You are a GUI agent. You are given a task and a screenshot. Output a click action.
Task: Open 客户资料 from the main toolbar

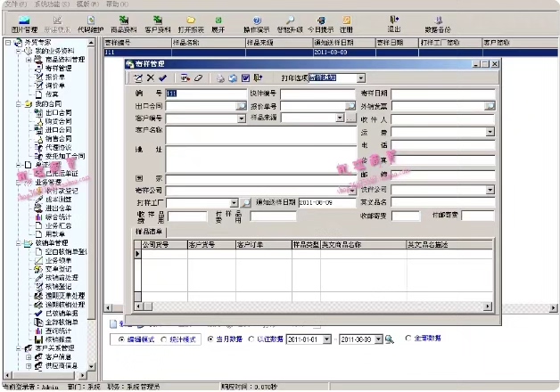click(x=159, y=22)
